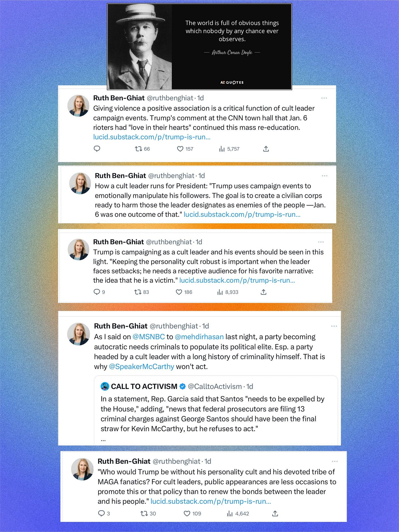Reply to the tweet with 3 replies
This screenshot has height=532, width=399.
tap(101, 513)
